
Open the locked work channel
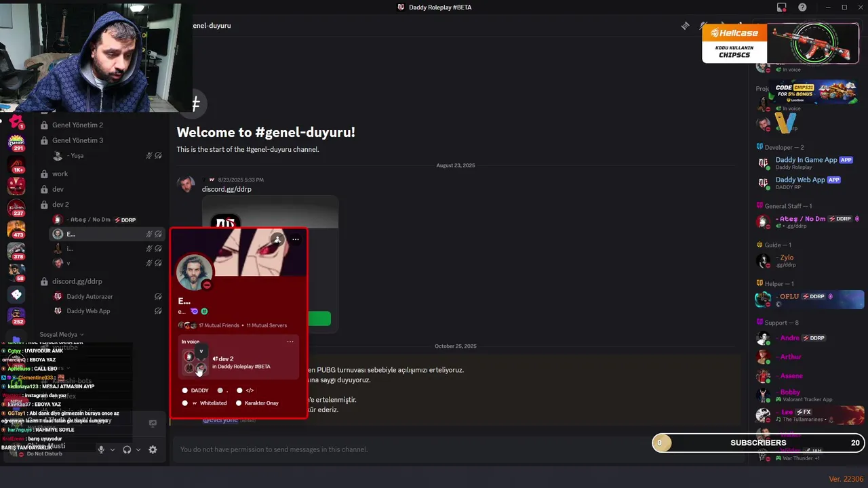(102, 174)
